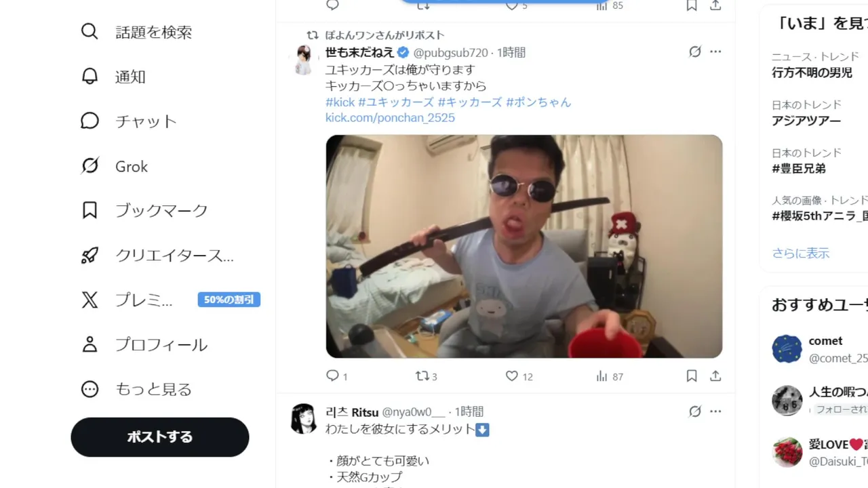This screenshot has width=868, height=488.
Task: Bookmark the ユキッカーズ post
Action: coord(692,375)
